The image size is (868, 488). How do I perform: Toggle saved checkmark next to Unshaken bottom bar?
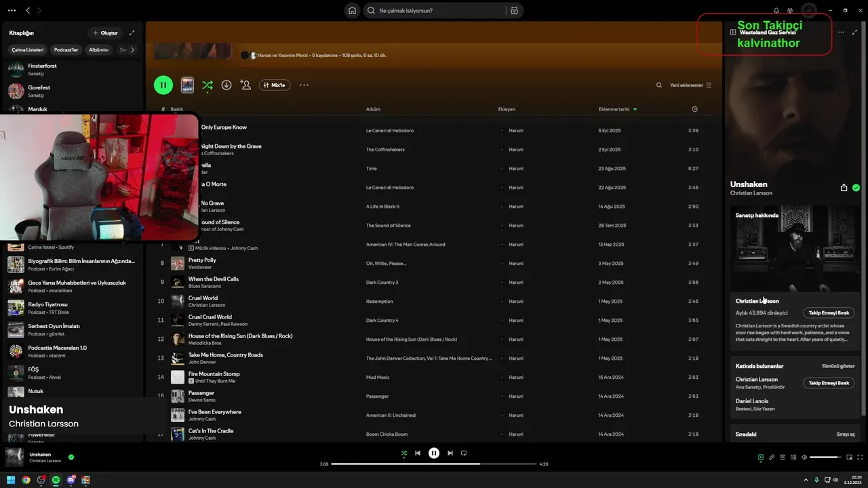(71, 457)
